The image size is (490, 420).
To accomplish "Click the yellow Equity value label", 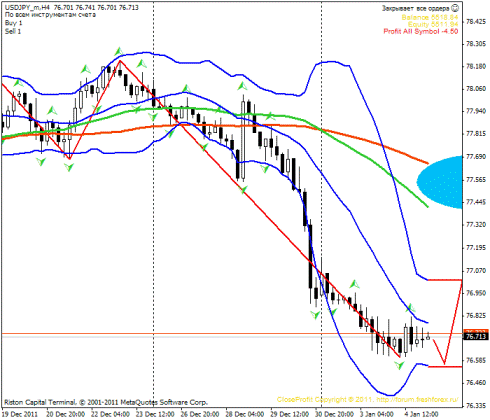I will point(433,24).
